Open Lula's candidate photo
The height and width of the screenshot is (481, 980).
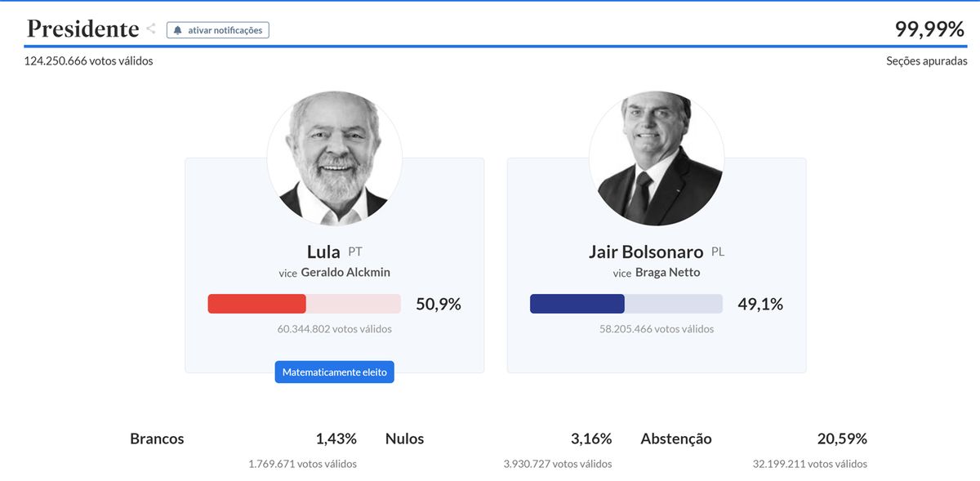334,157
